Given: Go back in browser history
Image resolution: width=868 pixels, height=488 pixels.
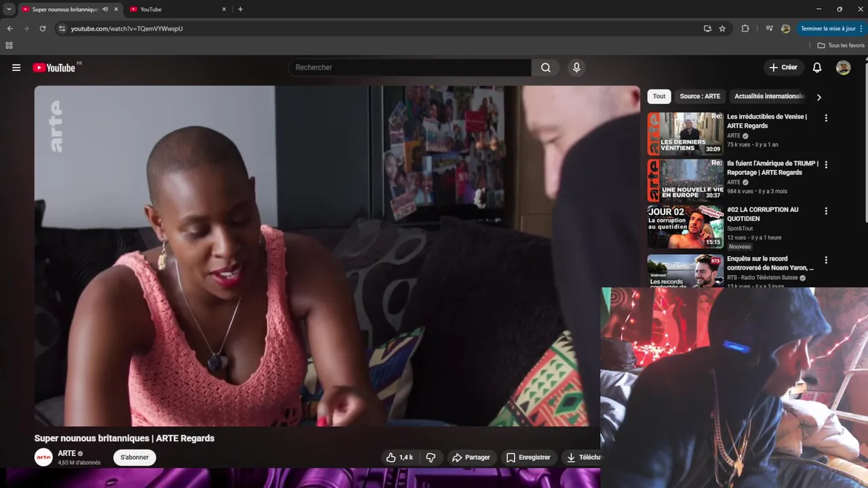Looking at the screenshot, I should coord(9,28).
